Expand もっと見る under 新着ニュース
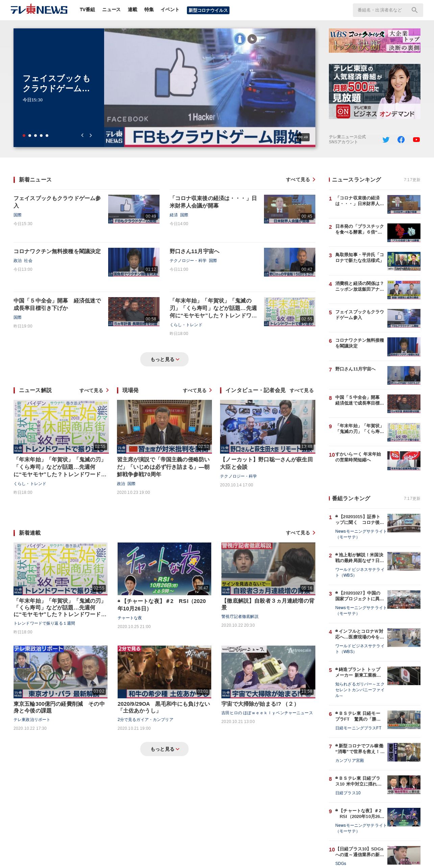This screenshot has height=868, width=434. tap(164, 359)
